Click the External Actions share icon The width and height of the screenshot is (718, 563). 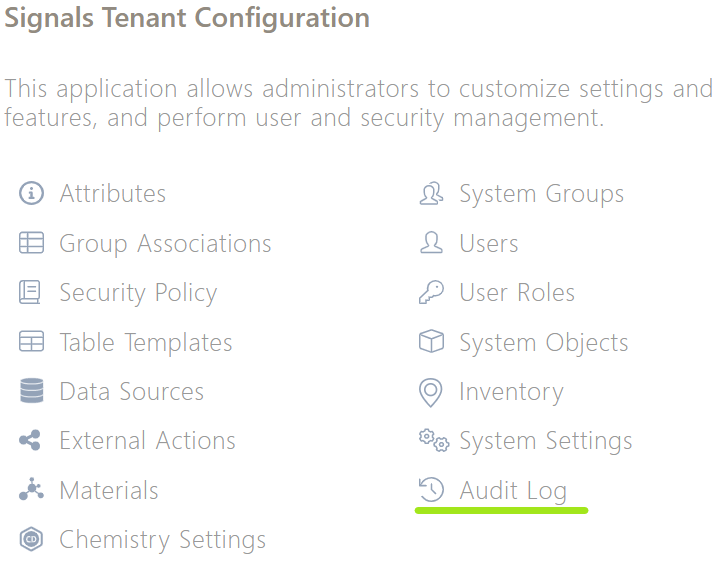pos(30,440)
